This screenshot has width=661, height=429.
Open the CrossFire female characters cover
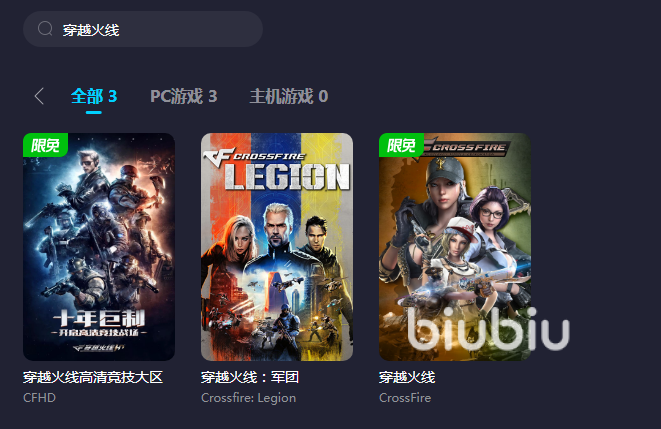coord(455,247)
